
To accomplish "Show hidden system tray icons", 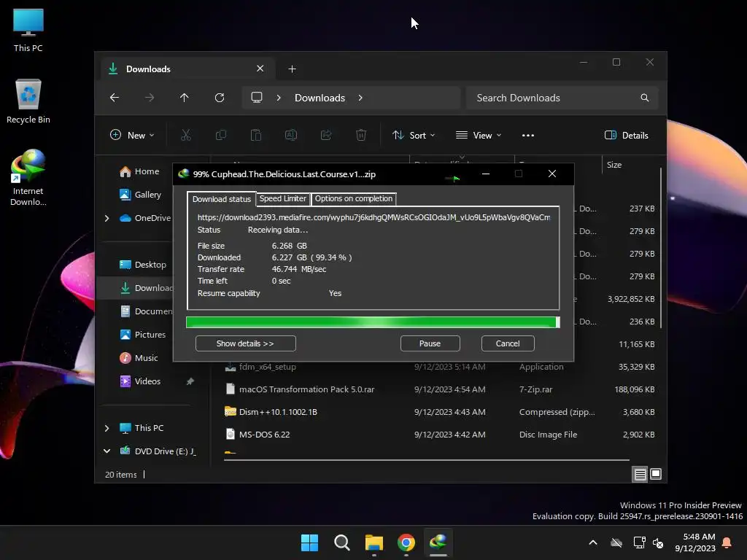I will click(x=593, y=542).
